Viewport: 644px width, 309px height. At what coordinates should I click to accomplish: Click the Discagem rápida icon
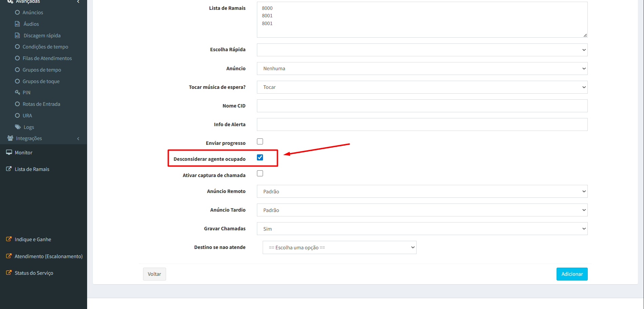17,35
